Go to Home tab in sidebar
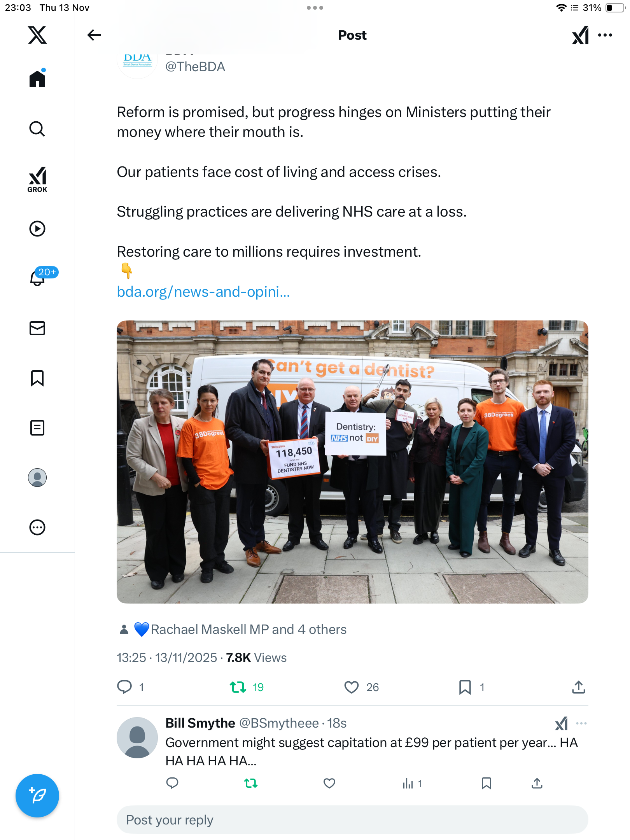 point(37,79)
